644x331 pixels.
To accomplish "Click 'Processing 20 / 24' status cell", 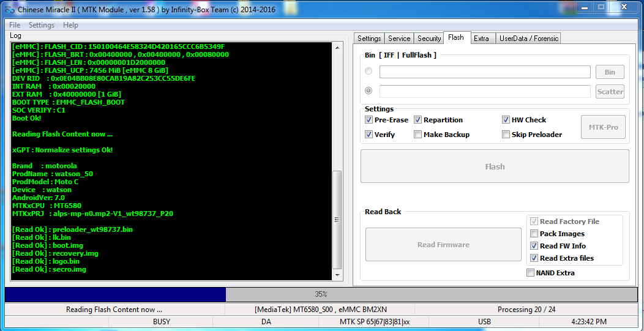I will click(x=526, y=310).
